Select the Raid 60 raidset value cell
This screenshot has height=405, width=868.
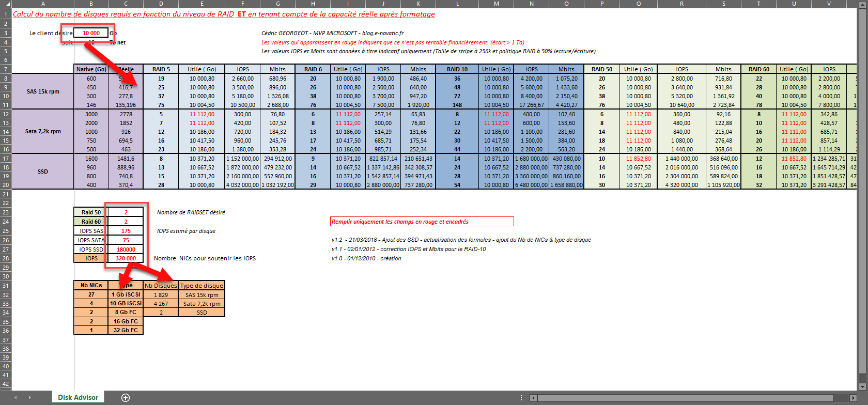click(x=126, y=222)
